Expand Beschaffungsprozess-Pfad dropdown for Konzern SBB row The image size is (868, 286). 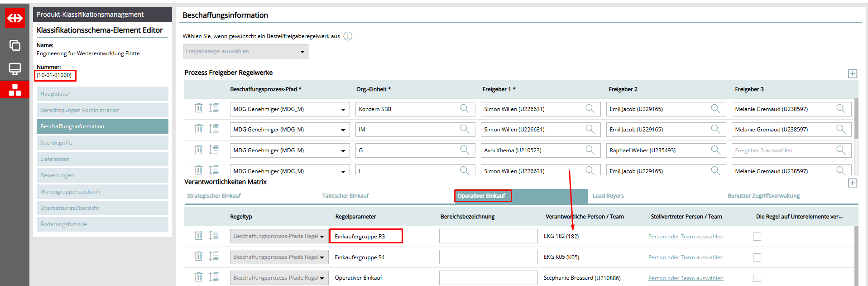343,109
